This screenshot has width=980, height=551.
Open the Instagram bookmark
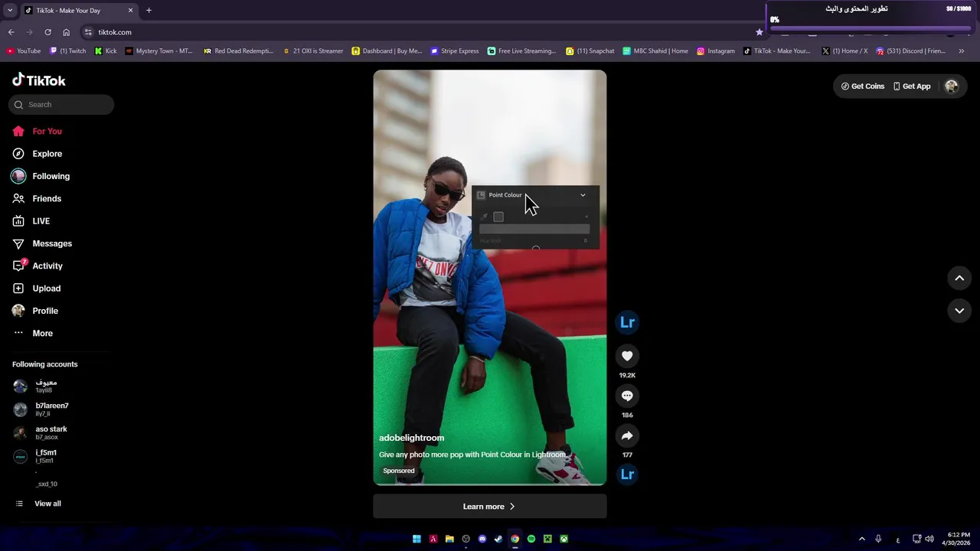[715, 51]
